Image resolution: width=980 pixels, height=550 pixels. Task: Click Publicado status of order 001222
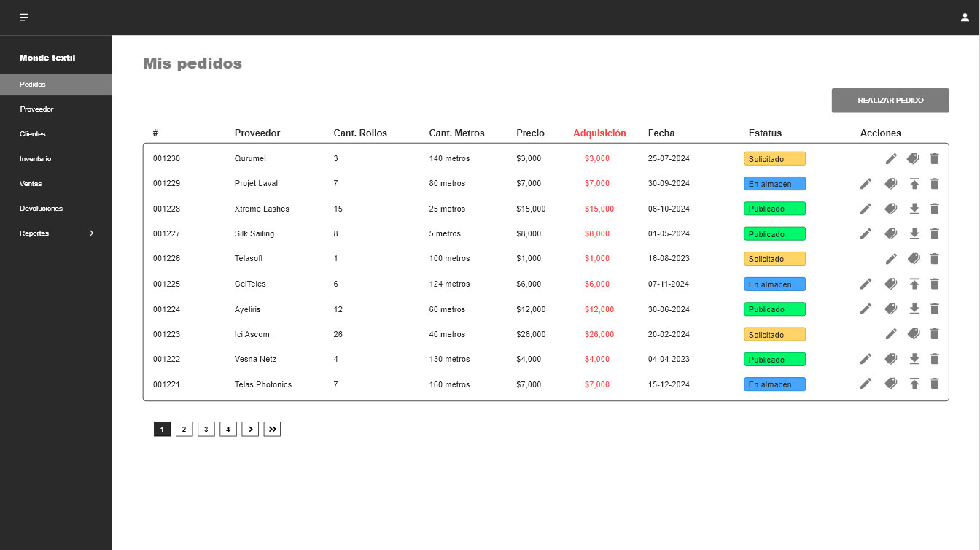774,359
